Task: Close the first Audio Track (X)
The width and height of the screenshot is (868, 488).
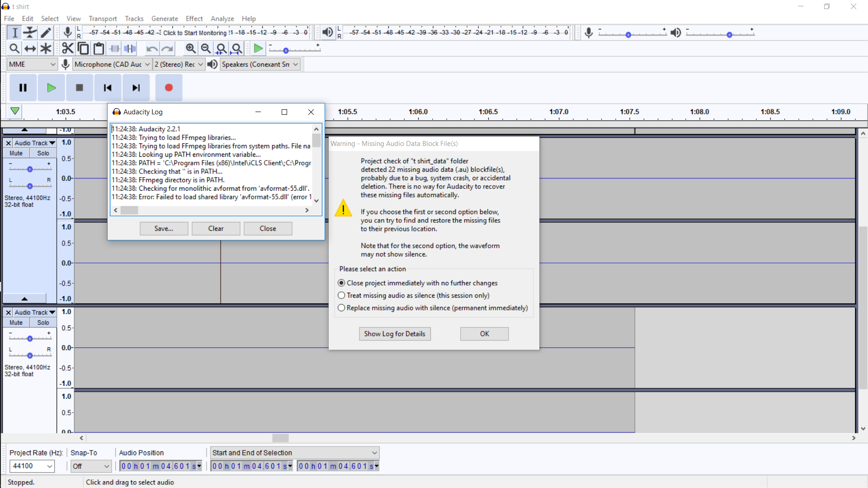Action: (x=8, y=143)
